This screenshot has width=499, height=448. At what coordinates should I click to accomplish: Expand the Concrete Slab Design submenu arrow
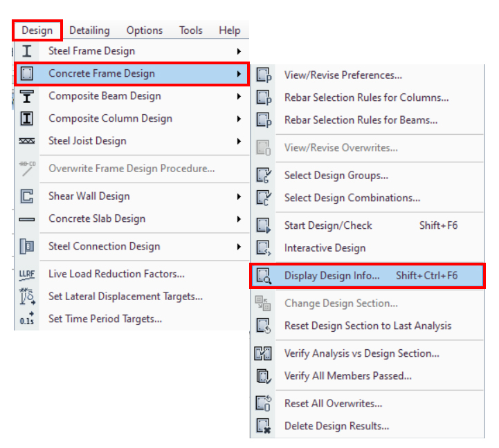coord(239,219)
